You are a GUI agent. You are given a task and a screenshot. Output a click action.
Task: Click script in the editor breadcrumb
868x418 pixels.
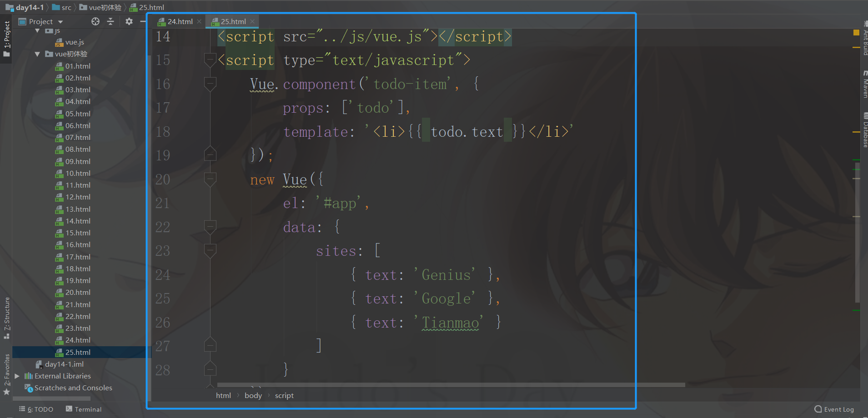pyautogui.click(x=284, y=396)
